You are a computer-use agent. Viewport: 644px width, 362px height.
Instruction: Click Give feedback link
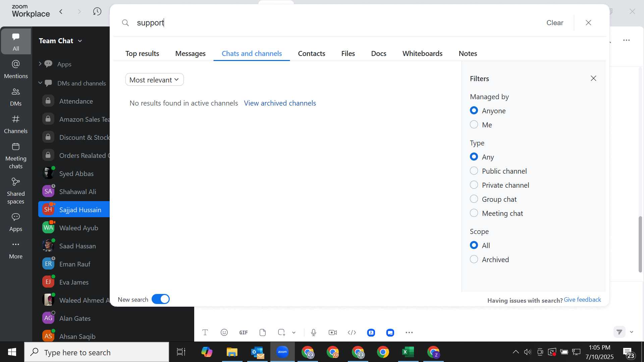tap(582, 300)
